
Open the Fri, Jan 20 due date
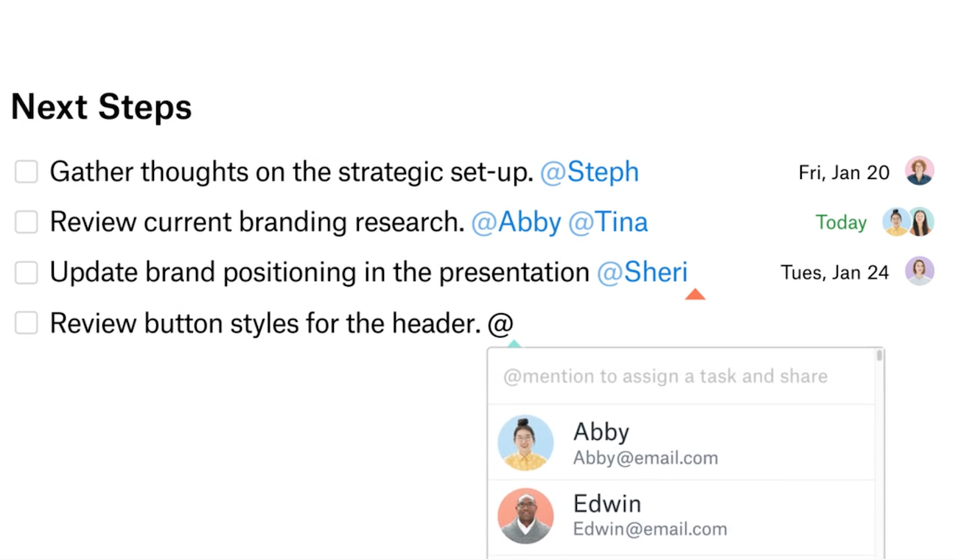coord(844,172)
